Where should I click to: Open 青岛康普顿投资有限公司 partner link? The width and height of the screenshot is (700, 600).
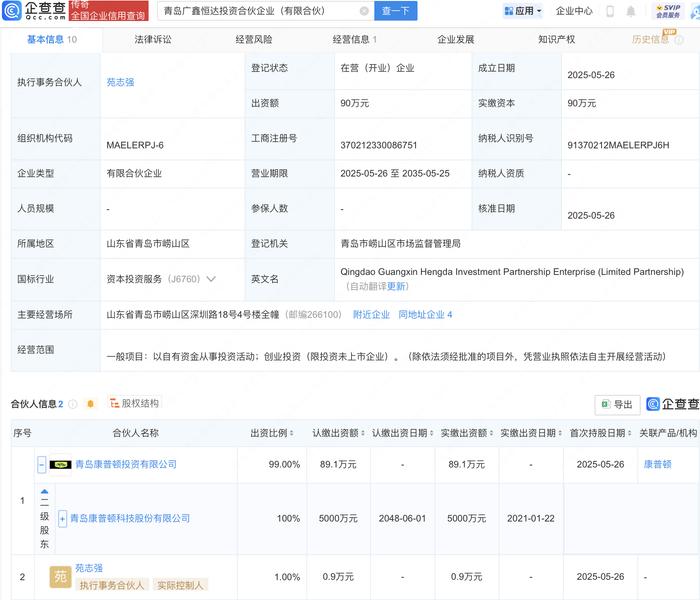click(126, 464)
